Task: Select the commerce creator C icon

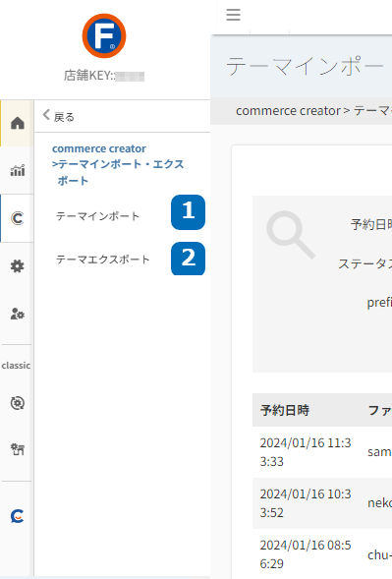Action: click(x=18, y=218)
